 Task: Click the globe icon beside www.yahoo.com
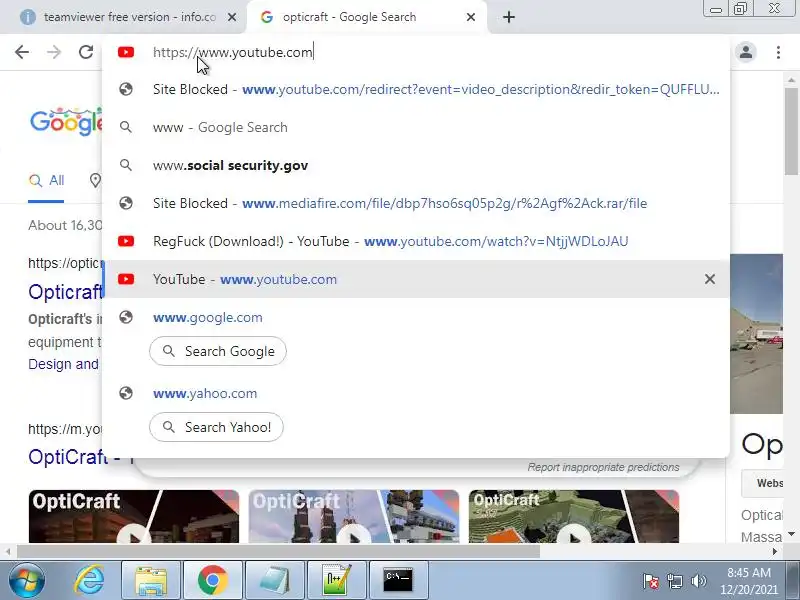(126, 393)
